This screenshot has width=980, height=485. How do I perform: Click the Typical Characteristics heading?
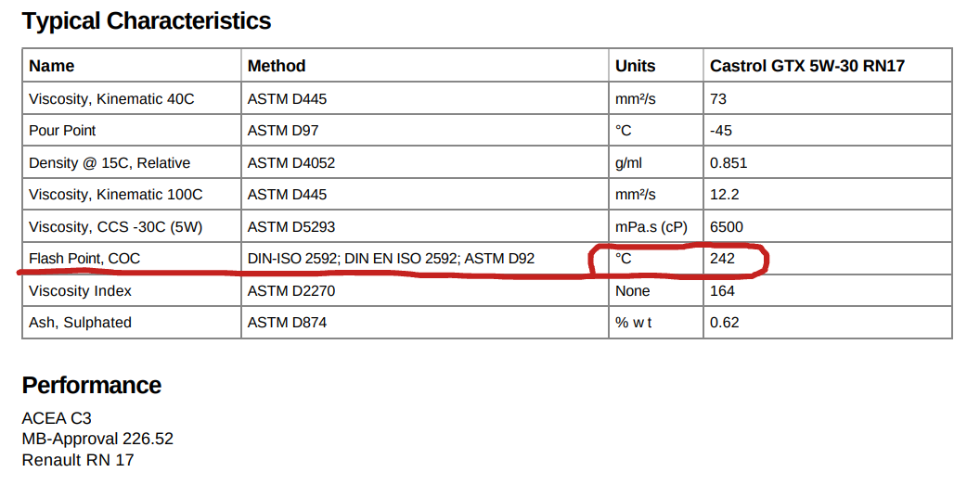[x=147, y=21]
